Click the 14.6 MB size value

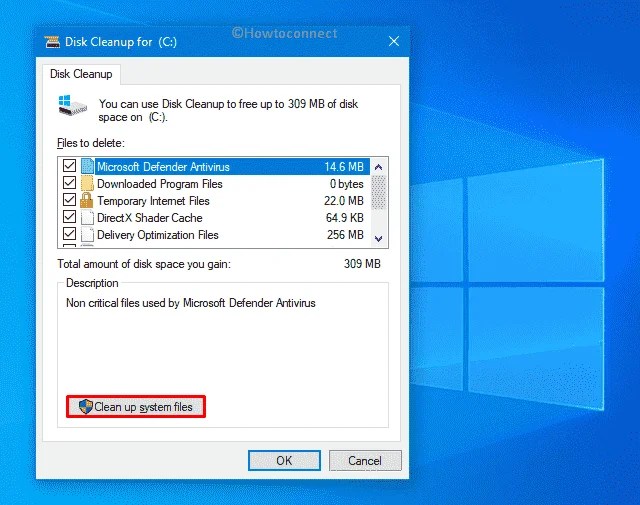point(344,167)
